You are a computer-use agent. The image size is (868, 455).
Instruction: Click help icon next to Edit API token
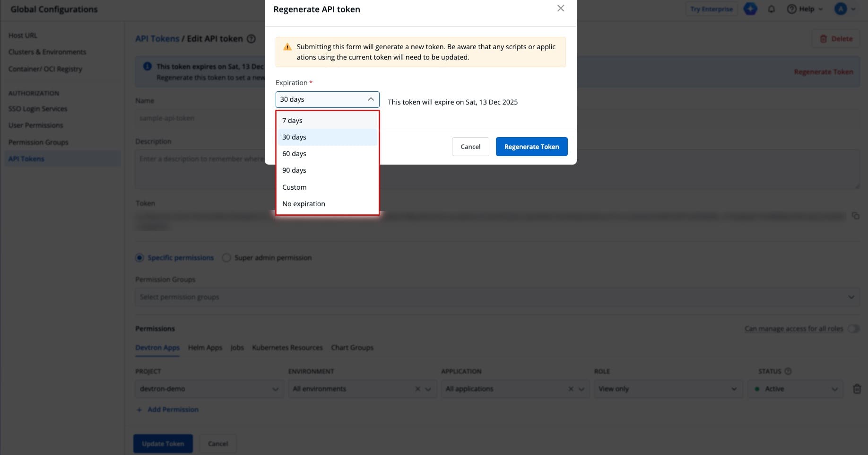point(252,39)
